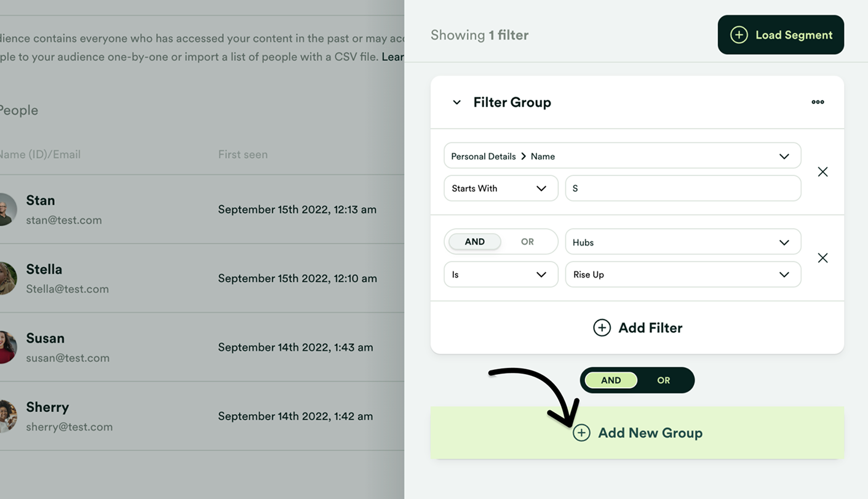Screen dimensions: 868x499
Task: Click the plus icon on Load Segment
Action: coord(738,35)
